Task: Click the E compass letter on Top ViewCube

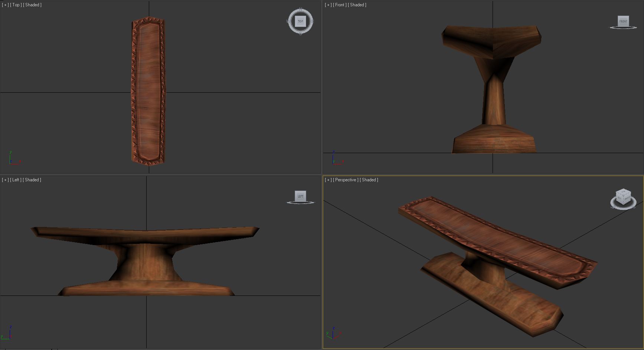Action: [x=313, y=21]
